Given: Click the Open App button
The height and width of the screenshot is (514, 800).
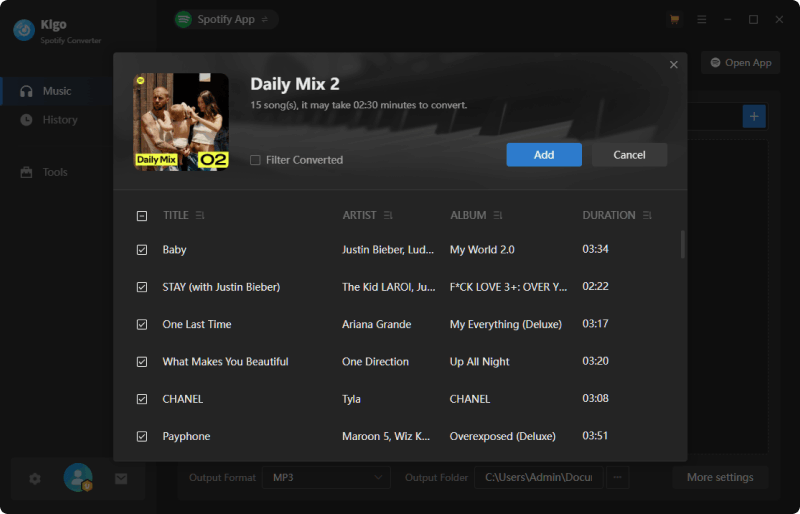Looking at the screenshot, I should coord(740,63).
